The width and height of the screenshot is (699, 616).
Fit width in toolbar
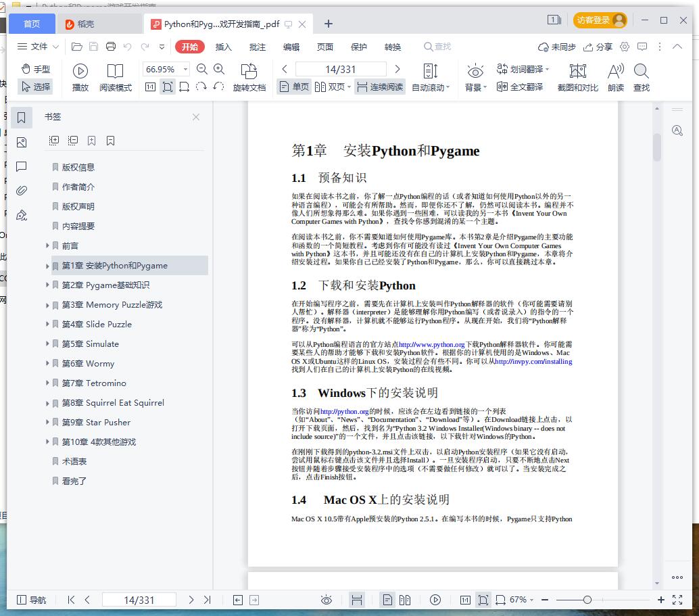184,87
